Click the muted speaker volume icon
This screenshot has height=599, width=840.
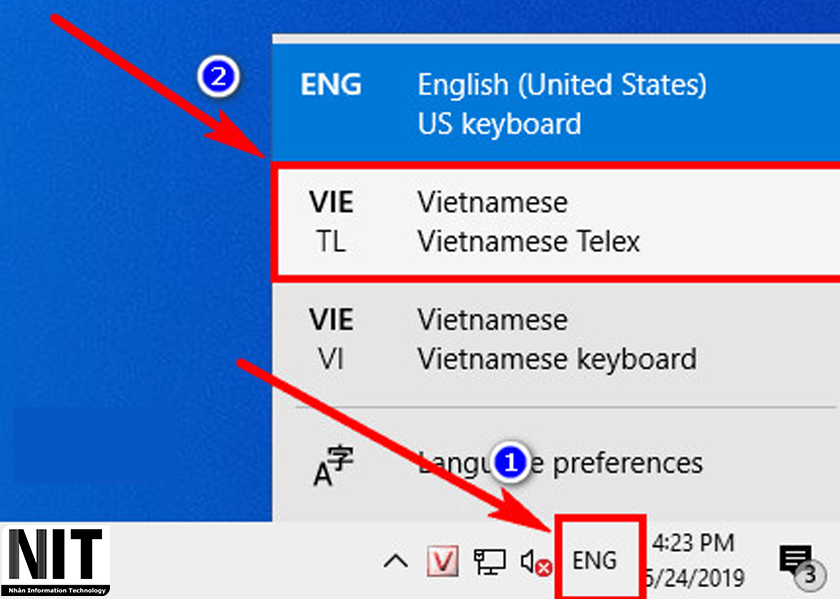(536, 563)
